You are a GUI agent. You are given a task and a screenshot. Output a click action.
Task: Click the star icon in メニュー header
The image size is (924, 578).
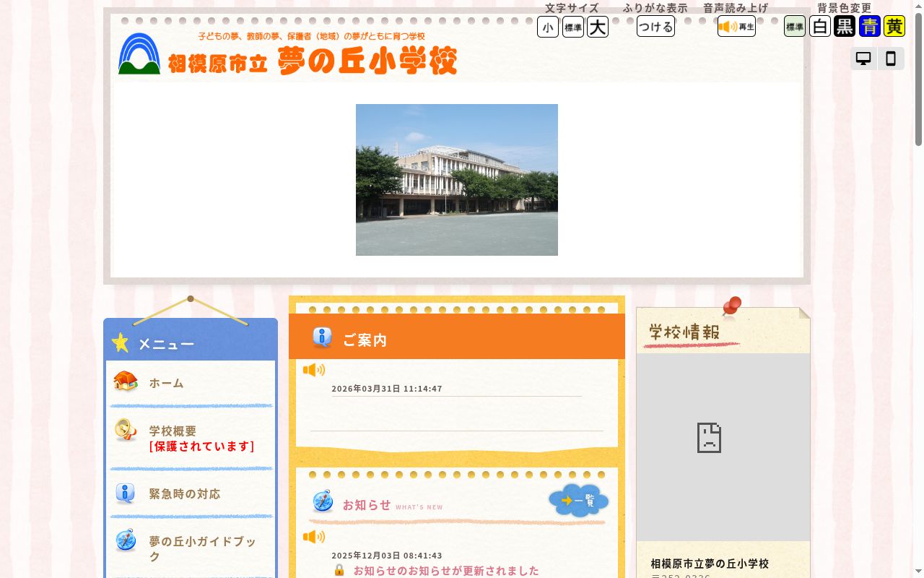click(x=121, y=343)
